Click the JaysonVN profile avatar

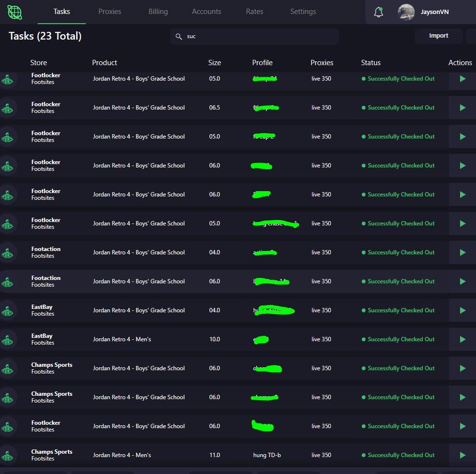click(406, 12)
